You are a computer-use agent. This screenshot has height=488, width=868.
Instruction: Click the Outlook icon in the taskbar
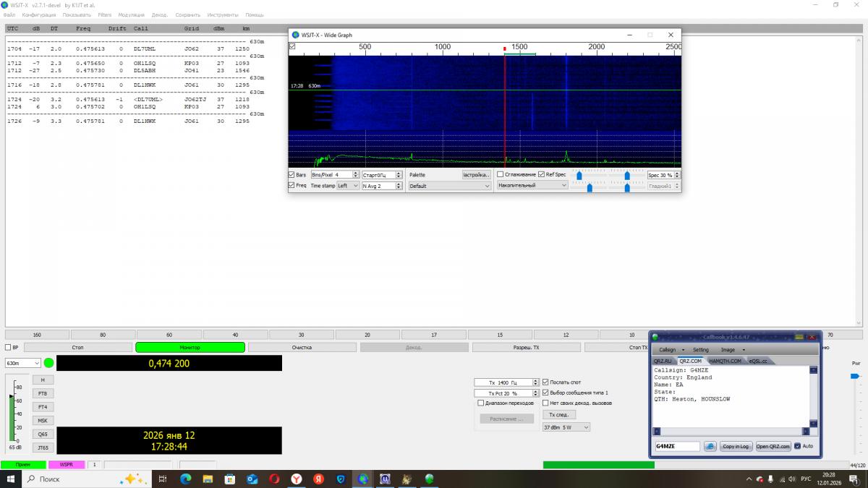click(x=252, y=479)
